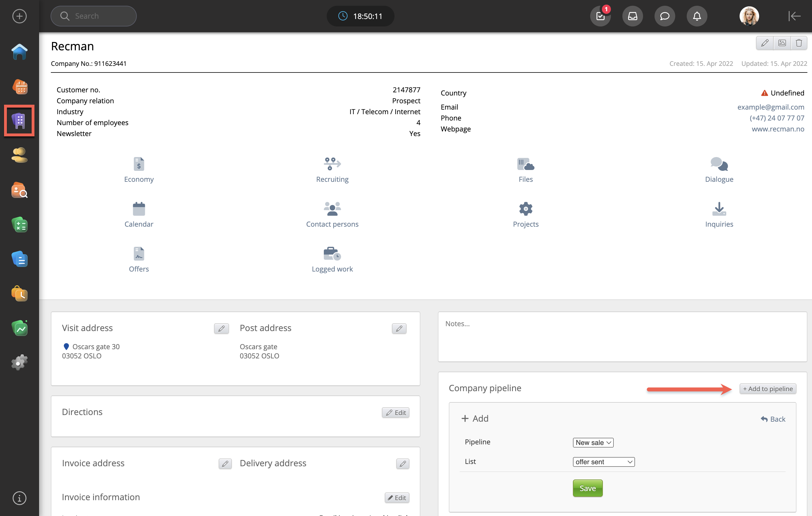Open the tasks checklist notification icon

600,16
